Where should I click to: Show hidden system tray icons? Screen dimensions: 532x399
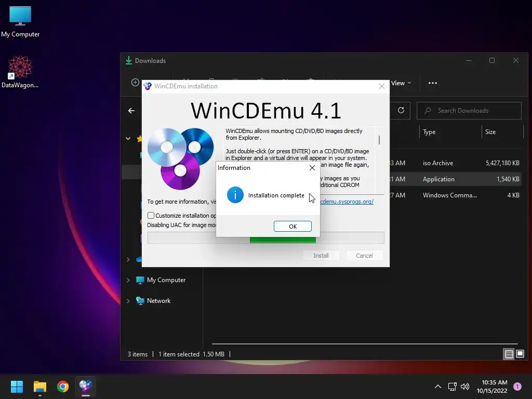click(x=438, y=387)
